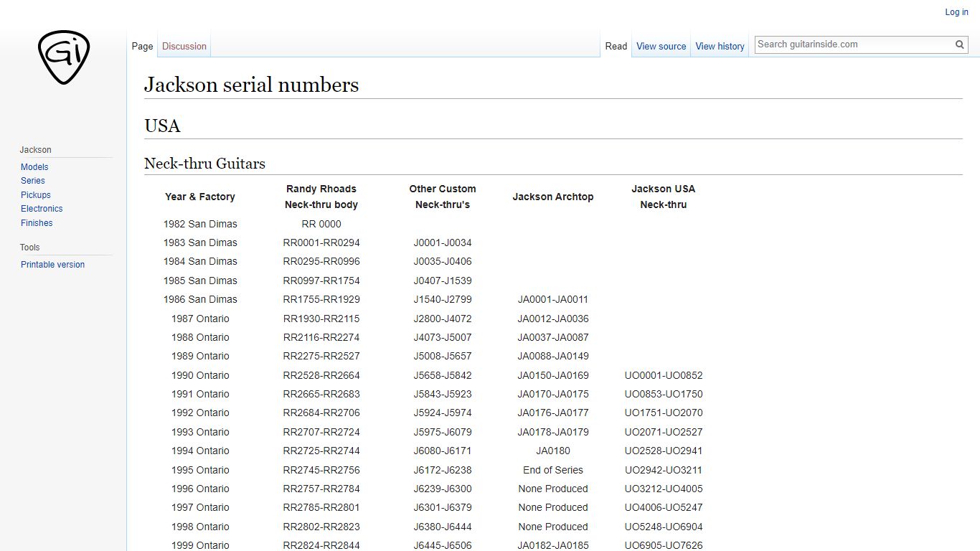Select the 1998 Ontario cell
Viewport: 980px width, 551px height.
200,527
